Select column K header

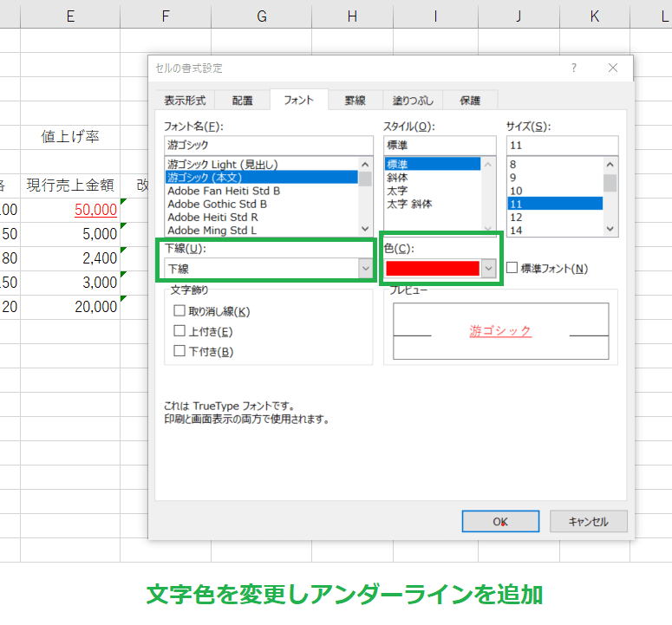(595, 16)
